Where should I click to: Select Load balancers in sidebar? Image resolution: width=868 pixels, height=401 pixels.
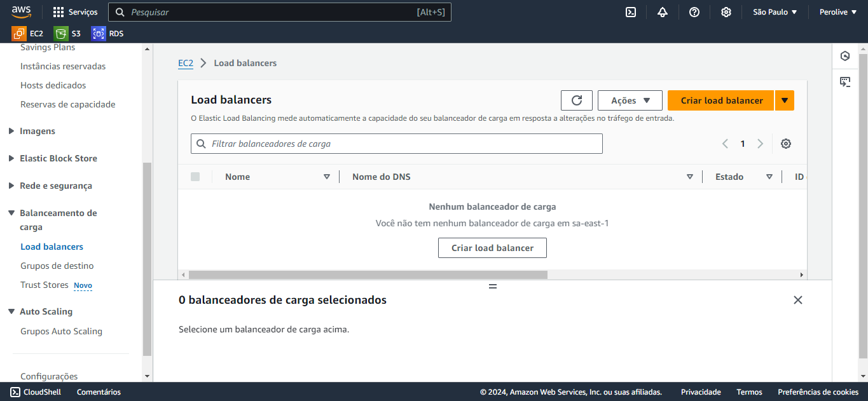point(52,247)
